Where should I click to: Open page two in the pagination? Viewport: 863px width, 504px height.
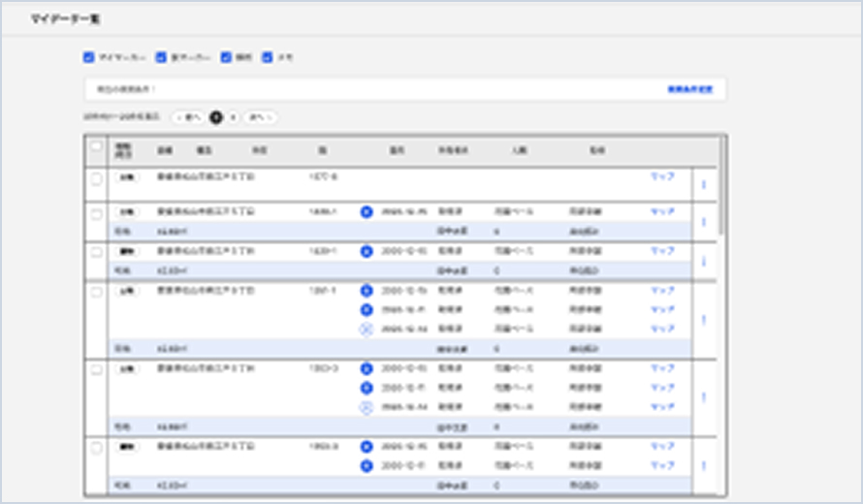click(234, 117)
